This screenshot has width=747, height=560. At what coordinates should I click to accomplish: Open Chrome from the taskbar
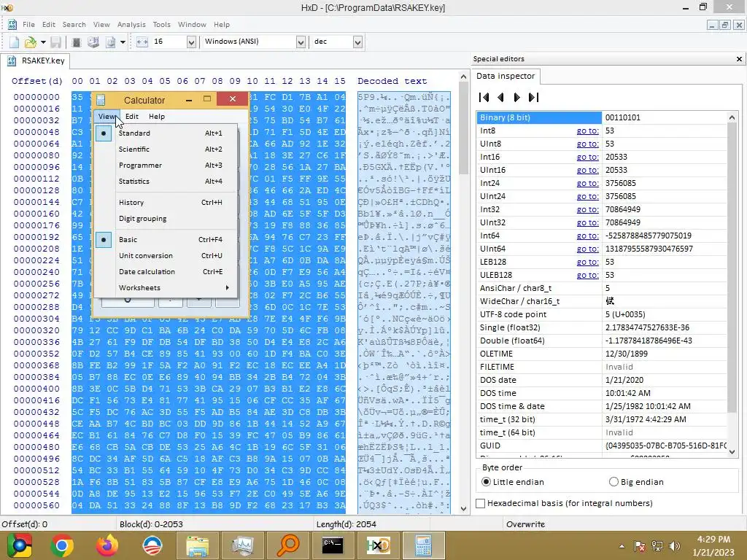(62, 545)
